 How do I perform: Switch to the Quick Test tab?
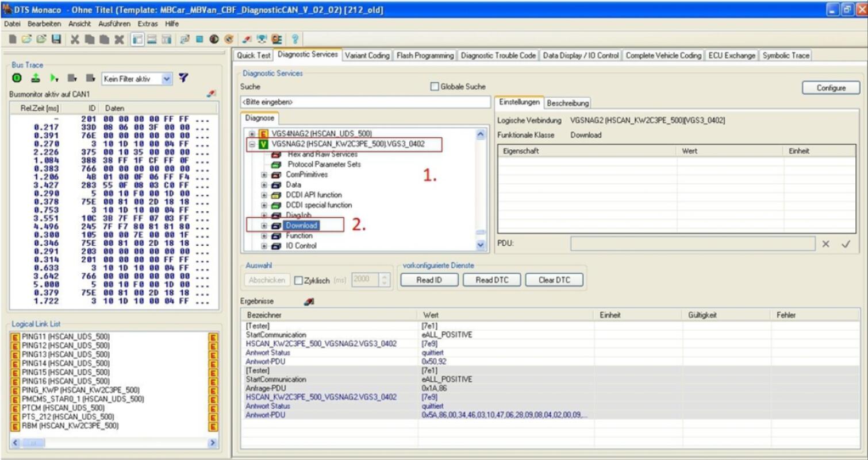[254, 56]
